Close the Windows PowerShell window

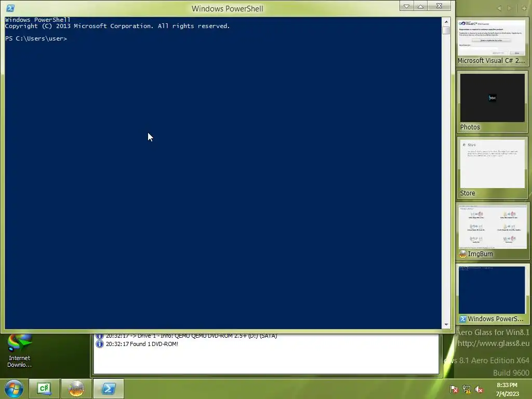point(440,6)
